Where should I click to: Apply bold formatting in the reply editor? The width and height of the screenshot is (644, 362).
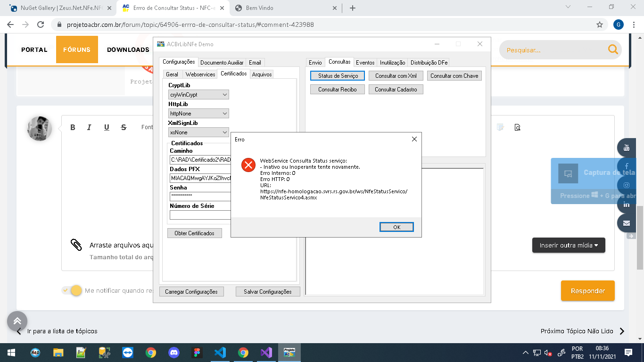click(73, 127)
